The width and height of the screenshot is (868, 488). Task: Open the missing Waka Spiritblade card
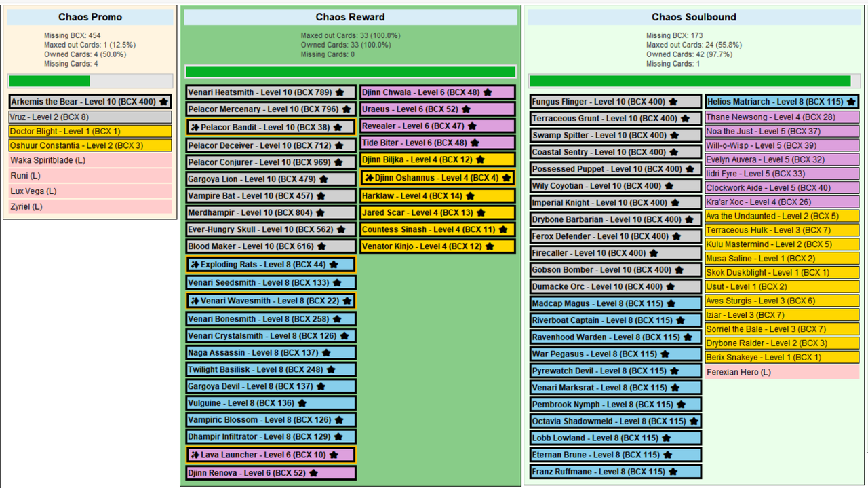pyautogui.click(x=90, y=161)
